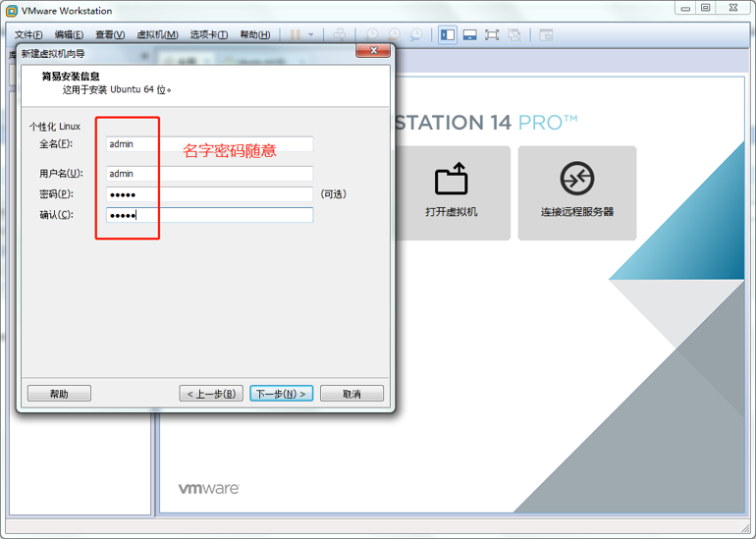Image resolution: width=756 pixels, height=539 pixels.
Task: Click the pause/suspend toolbar icon
Action: pyautogui.click(x=296, y=34)
